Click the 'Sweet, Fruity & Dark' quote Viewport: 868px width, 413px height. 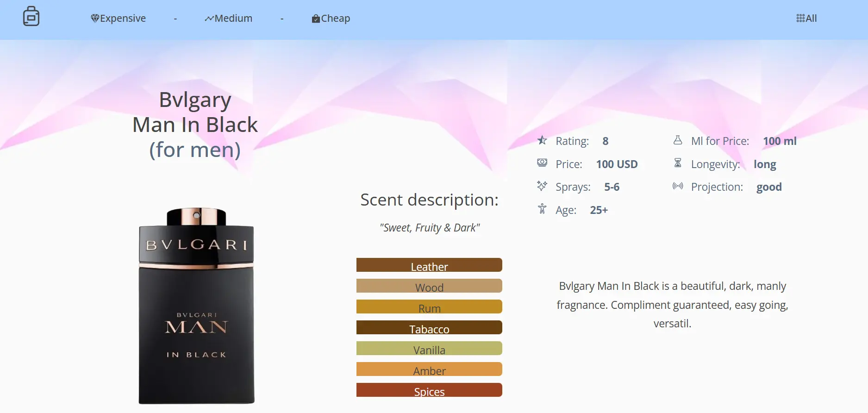(430, 228)
